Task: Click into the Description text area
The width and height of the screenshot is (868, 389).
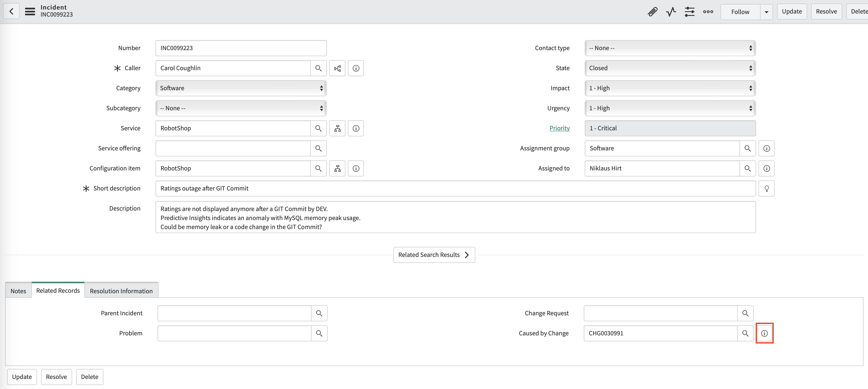Action: point(456,217)
